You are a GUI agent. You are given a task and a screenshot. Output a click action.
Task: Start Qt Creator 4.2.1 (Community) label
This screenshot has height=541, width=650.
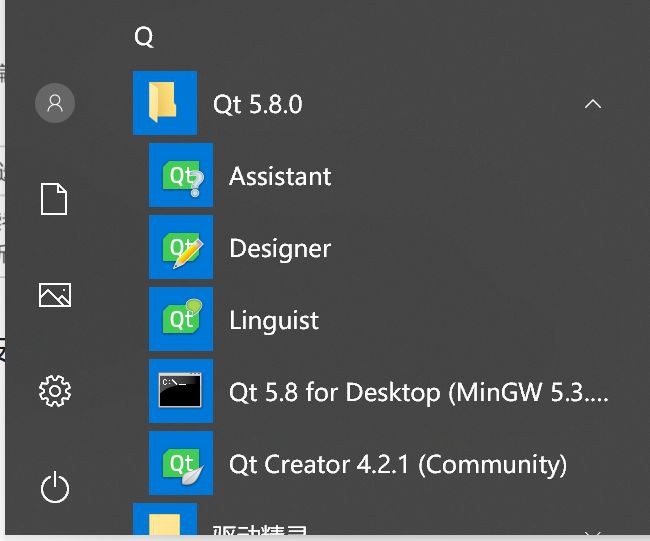pyautogui.click(x=397, y=464)
